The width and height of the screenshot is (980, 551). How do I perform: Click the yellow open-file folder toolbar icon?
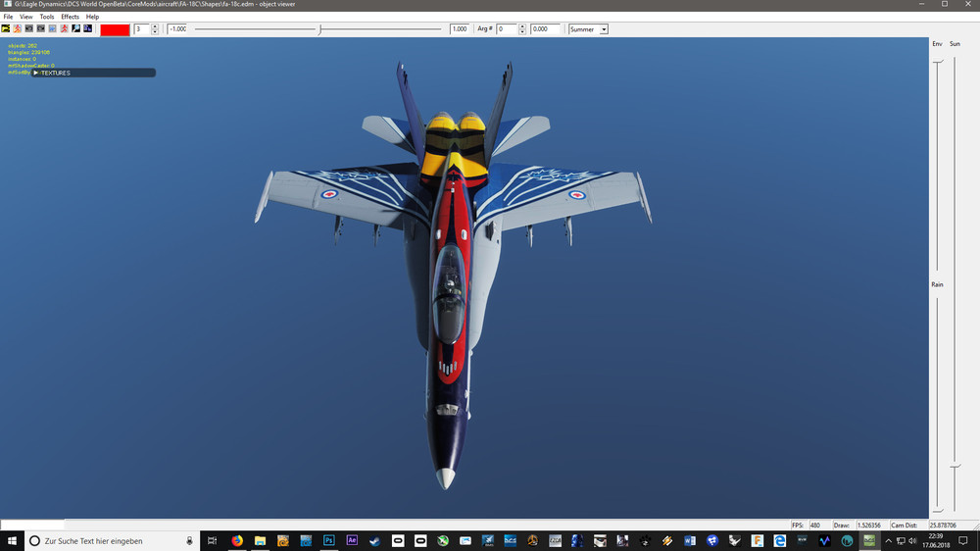coord(6,28)
